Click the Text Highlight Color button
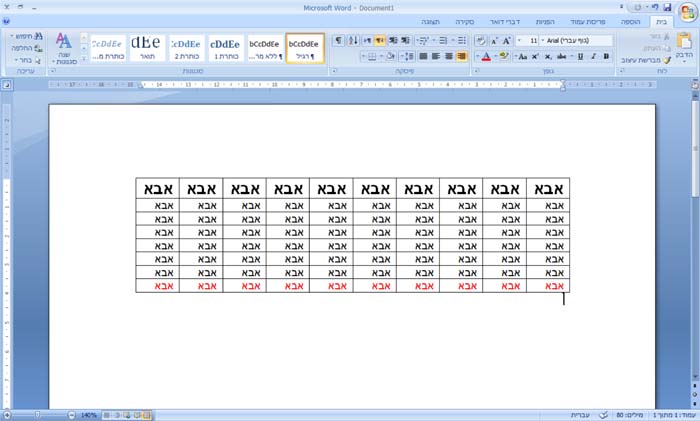This screenshot has height=421, width=700. pyautogui.click(x=504, y=56)
